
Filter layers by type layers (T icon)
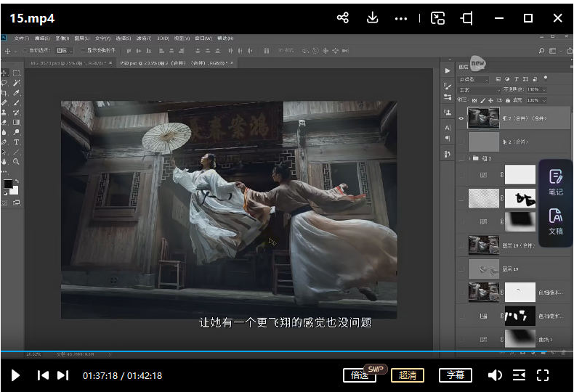coord(517,79)
